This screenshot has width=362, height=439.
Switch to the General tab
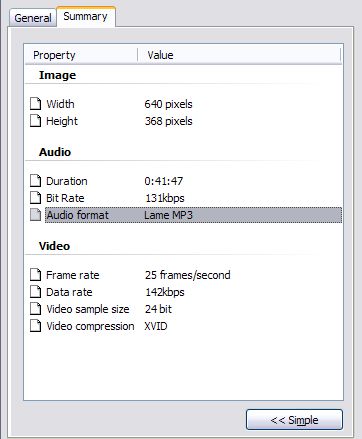pos(33,18)
